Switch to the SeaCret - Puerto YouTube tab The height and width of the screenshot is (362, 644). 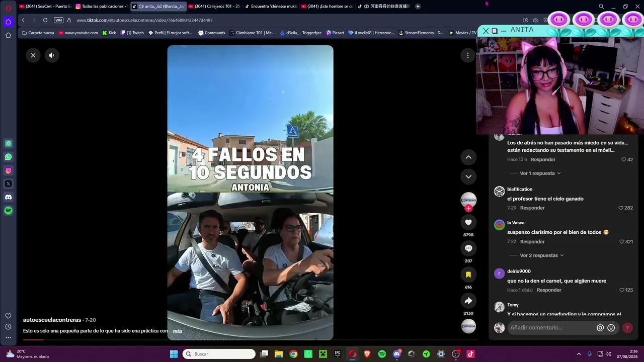tap(45, 7)
